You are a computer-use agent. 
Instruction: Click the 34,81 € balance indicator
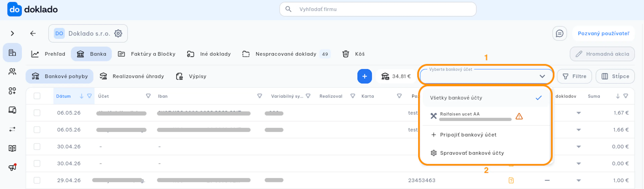(x=396, y=76)
